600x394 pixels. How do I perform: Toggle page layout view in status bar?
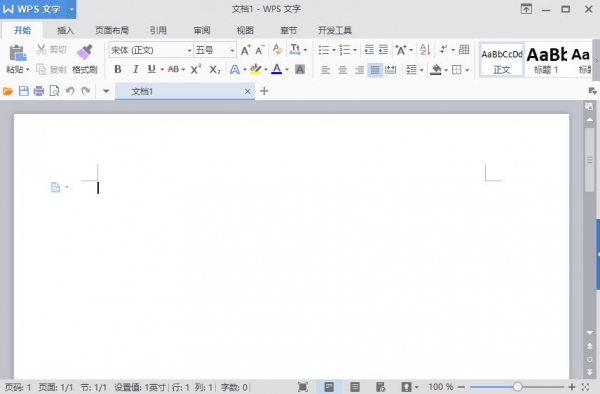pyautogui.click(x=329, y=387)
